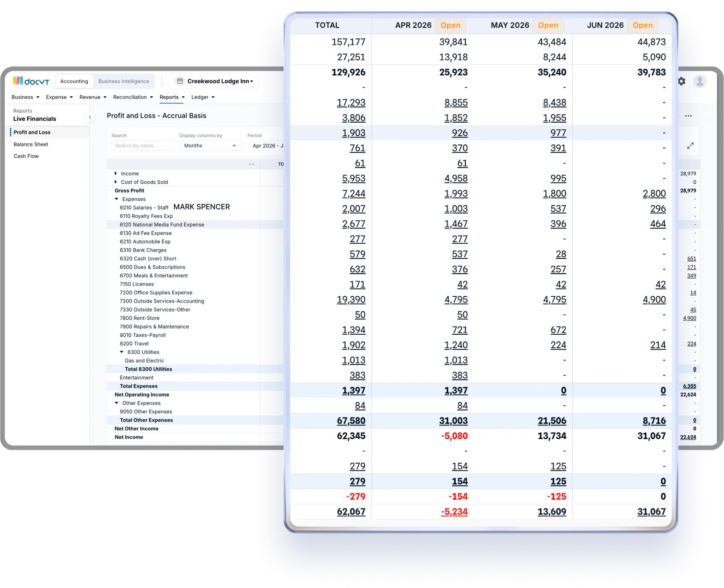Viewport: 724px width, 588px height.
Task: Expand the report to fullscreen
Action: pyautogui.click(x=691, y=146)
